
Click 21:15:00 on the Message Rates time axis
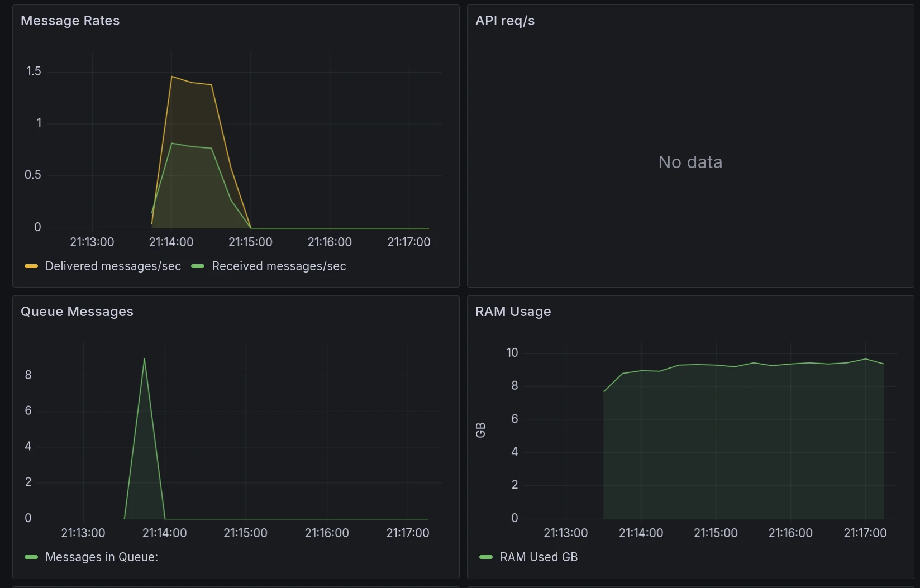coord(250,242)
